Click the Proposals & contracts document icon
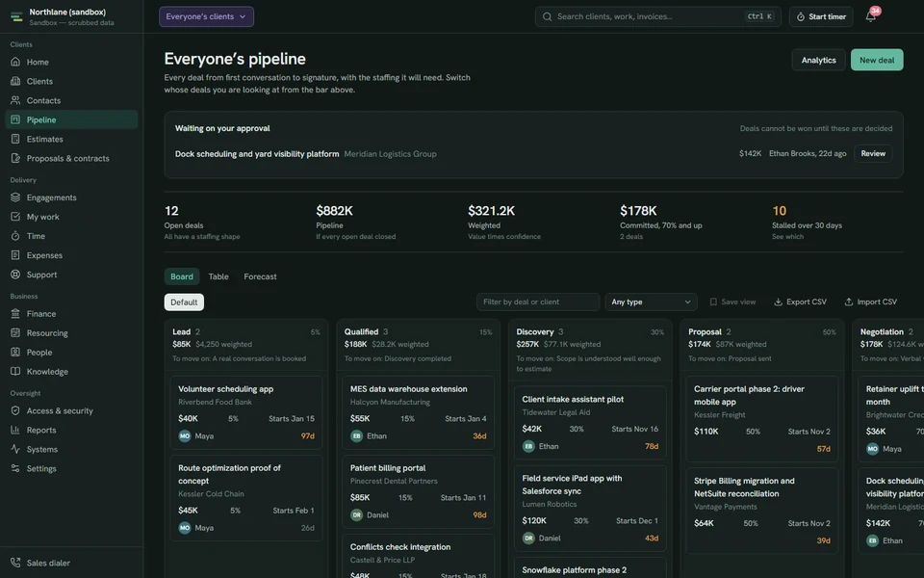This screenshot has height=578, width=924. pyautogui.click(x=15, y=158)
